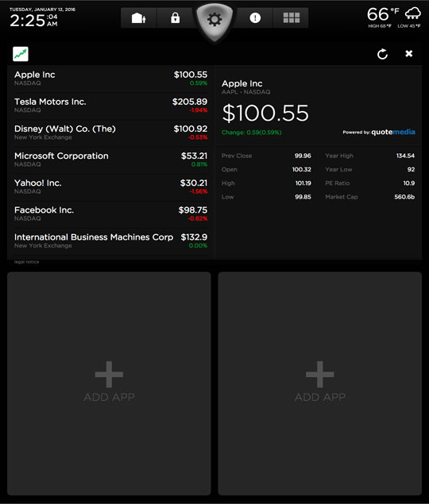Add app in the left empty tile

(x=109, y=383)
